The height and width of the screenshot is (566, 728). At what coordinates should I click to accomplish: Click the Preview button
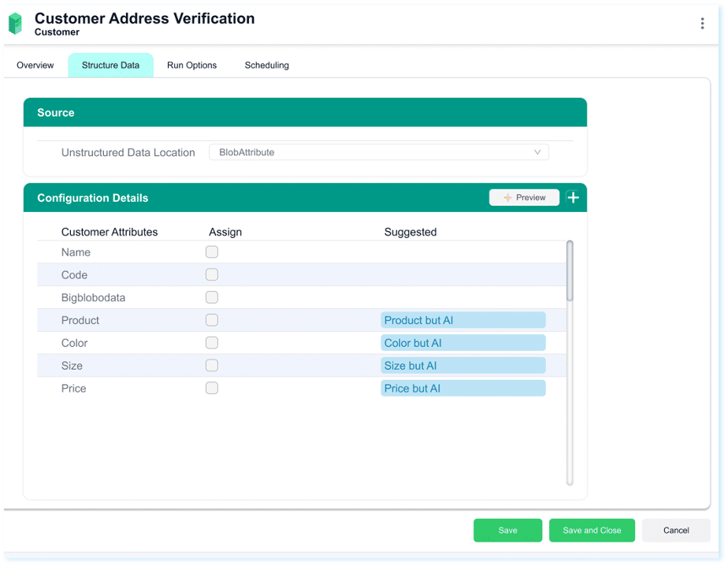click(x=524, y=198)
